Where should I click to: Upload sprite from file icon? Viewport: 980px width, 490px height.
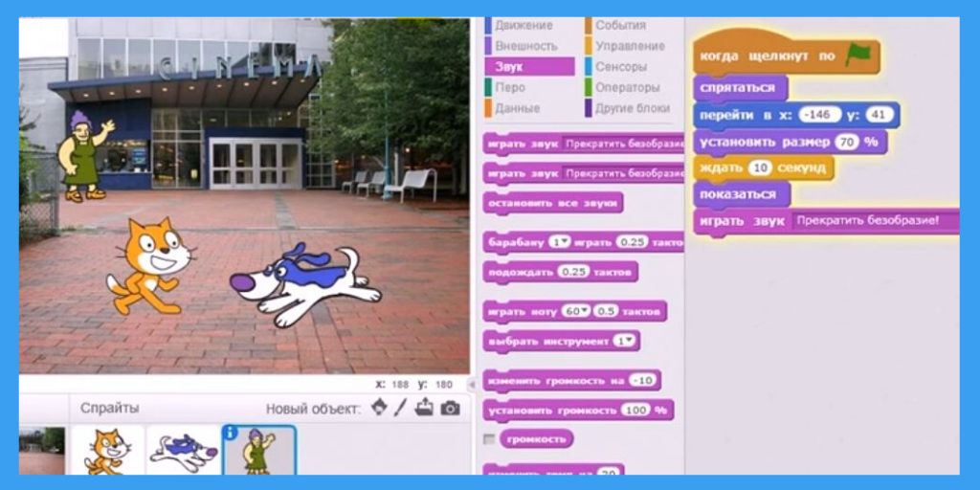coord(424,408)
